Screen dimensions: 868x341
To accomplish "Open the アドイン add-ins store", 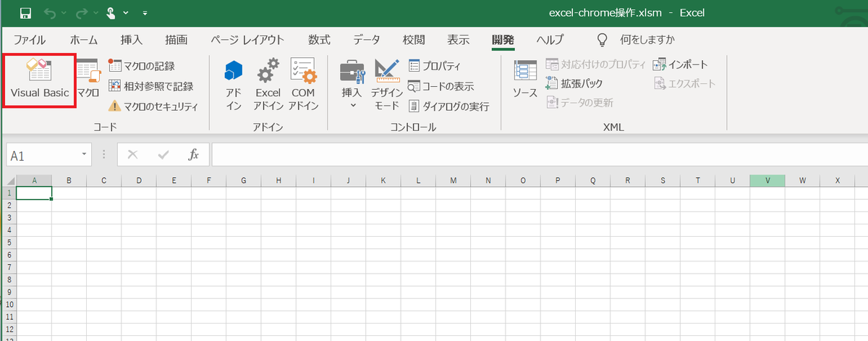I will [234, 84].
